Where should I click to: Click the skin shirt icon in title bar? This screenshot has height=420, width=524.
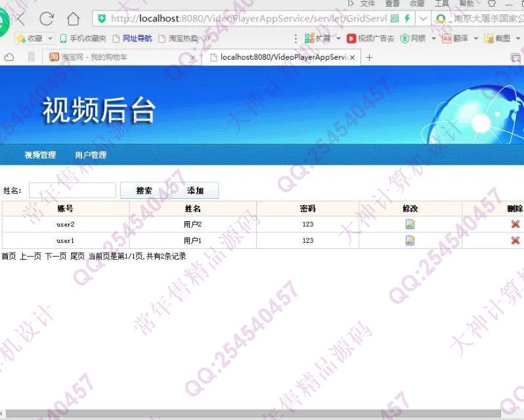click(x=492, y=3)
